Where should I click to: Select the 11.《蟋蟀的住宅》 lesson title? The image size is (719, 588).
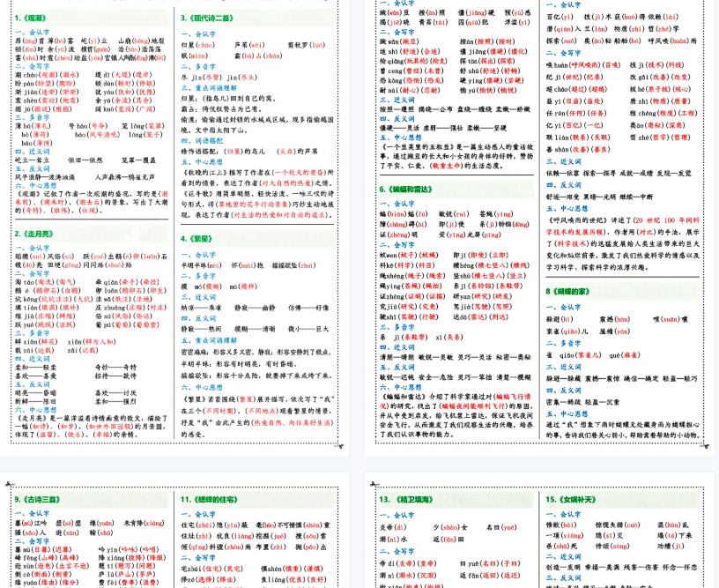tap(211, 500)
